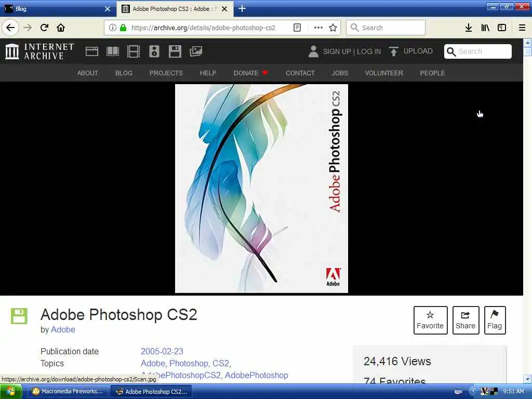The width and height of the screenshot is (532, 399).
Task: Open the Texts book icon
Action: point(113,51)
